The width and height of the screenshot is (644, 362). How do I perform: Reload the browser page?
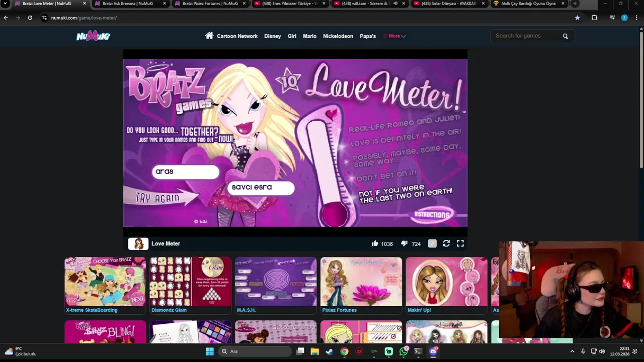tap(30, 18)
